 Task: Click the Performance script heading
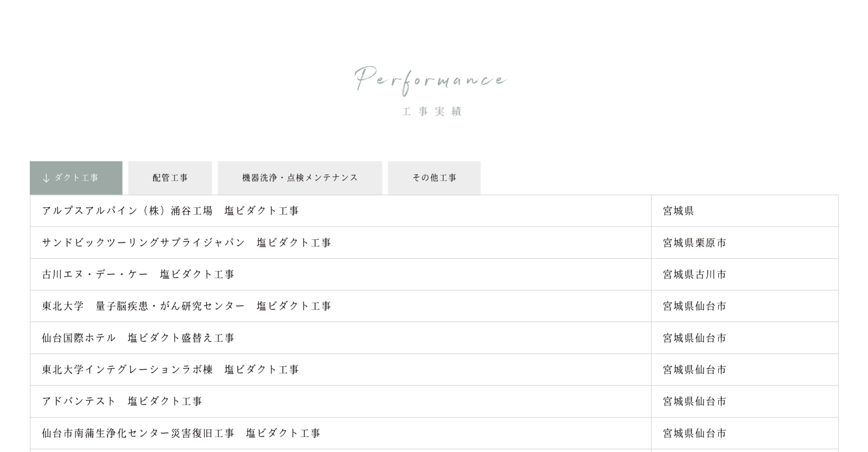431,80
